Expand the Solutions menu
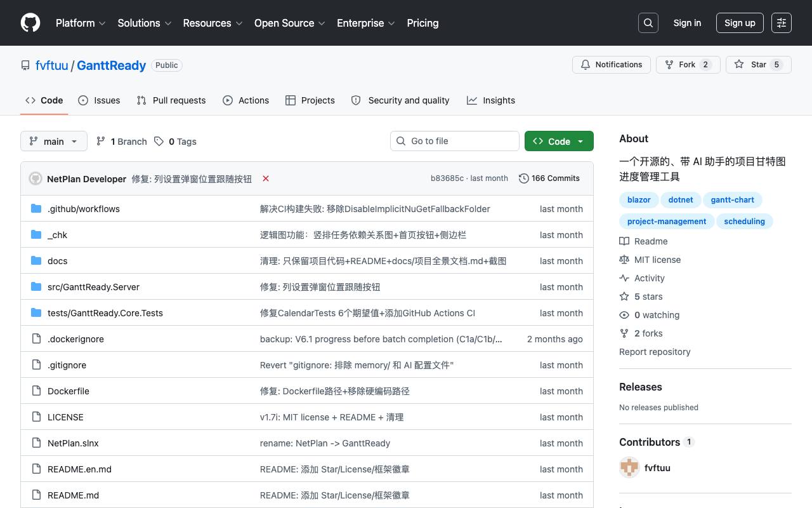 145,23
